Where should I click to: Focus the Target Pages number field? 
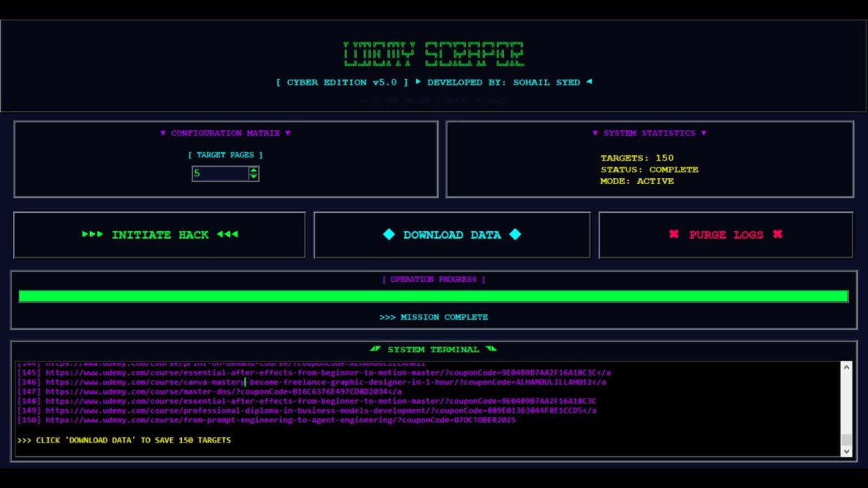[x=220, y=174]
